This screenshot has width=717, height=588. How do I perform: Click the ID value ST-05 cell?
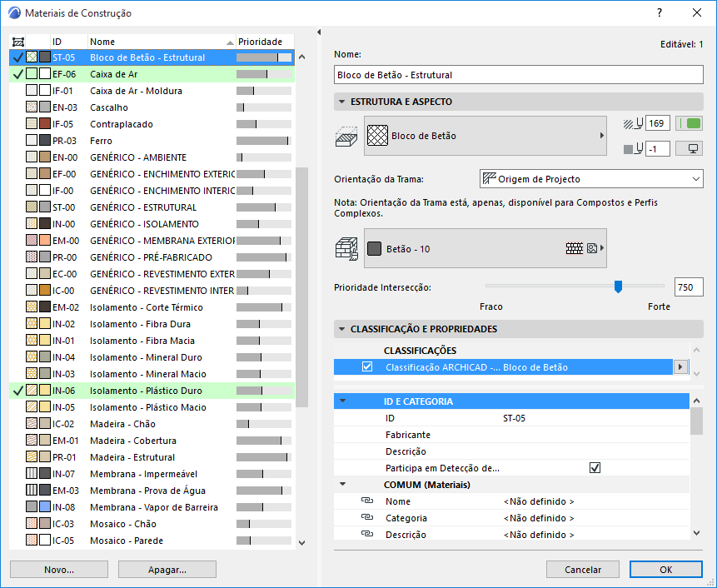(x=514, y=418)
